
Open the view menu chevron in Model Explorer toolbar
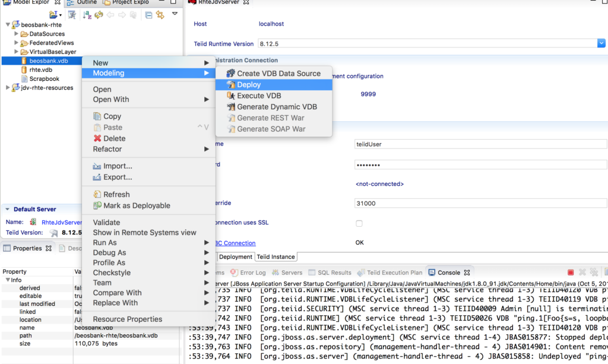pyautogui.click(x=174, y=15)
